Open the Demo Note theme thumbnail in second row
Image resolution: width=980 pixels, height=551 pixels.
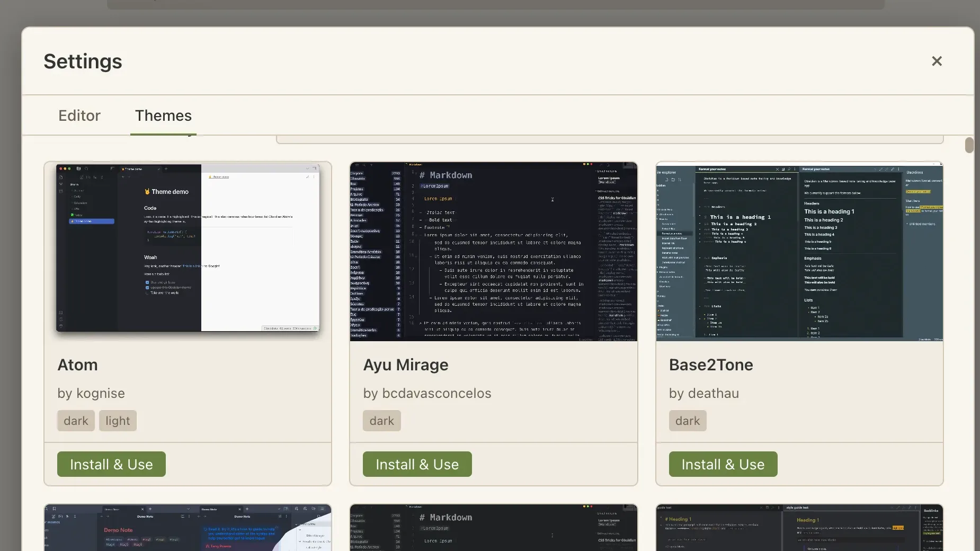click(188, 528)
